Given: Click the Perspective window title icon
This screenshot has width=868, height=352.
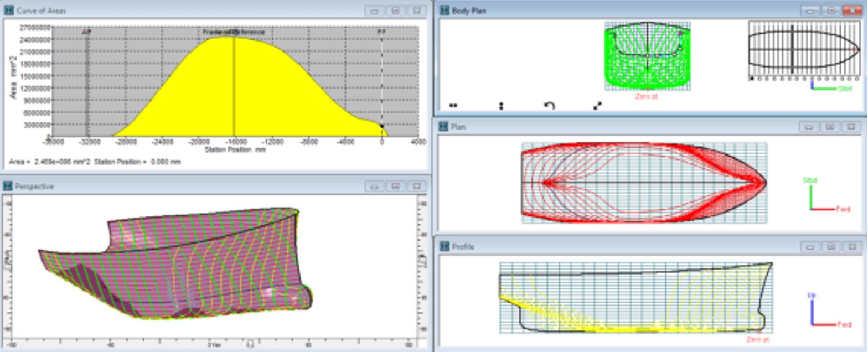Looking at the screenshot, I should [8, 187].
